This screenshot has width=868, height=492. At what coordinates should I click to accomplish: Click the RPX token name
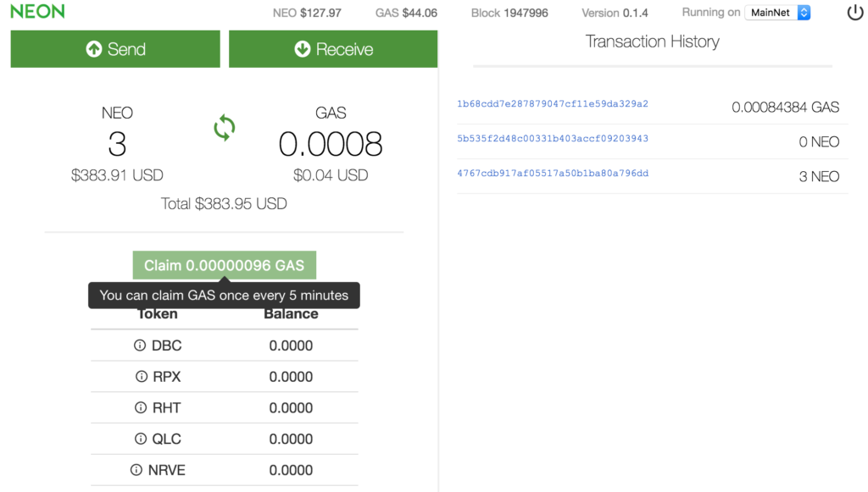167,377
